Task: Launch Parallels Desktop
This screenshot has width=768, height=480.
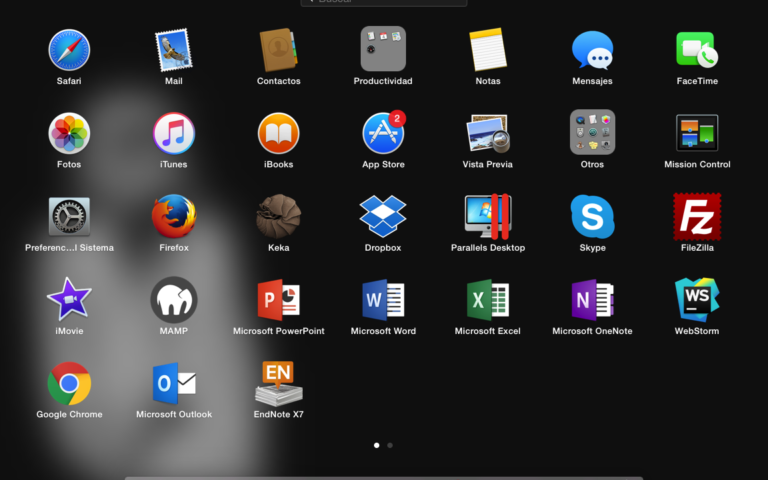Action: (x=488, y=216)
